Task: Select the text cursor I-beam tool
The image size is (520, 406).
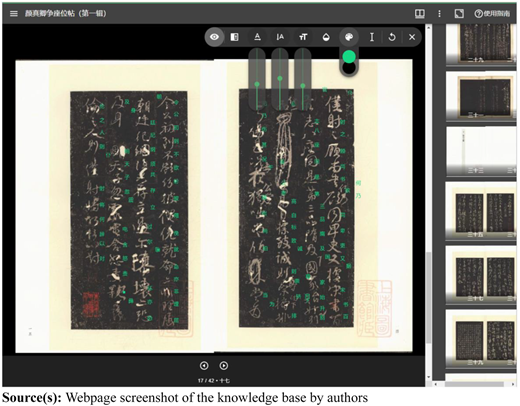Action: coord(372,37)
